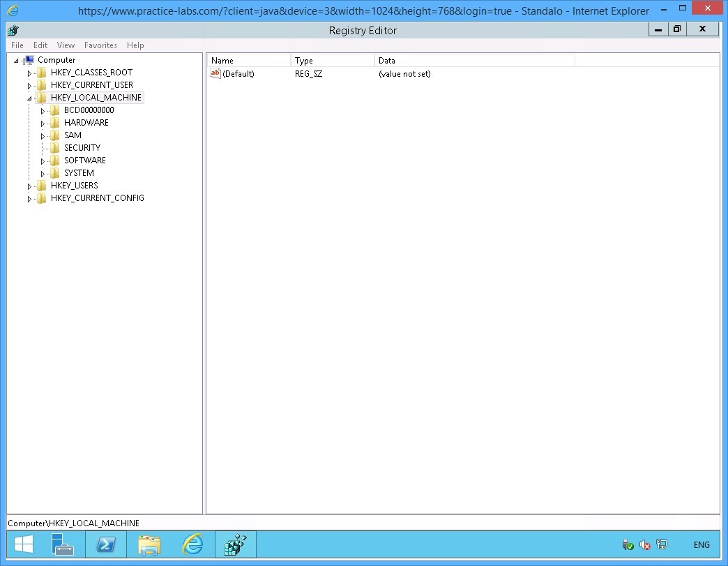Expand the HKEY_CLASSES_ROOT key
This screenshot has width=728, height=566.
(x=29, y=72)
